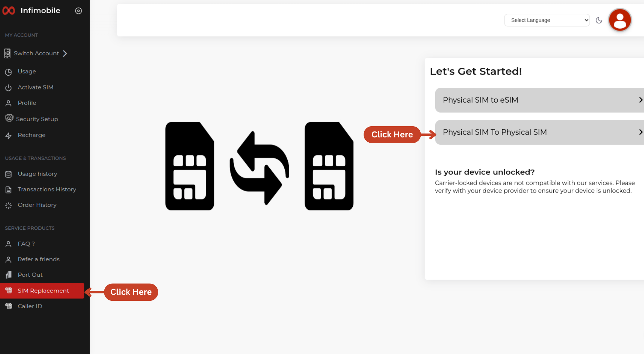
Task: Click the Infimobile infinity logo icon
Action: pyautogui.click(x=9, y=11)
